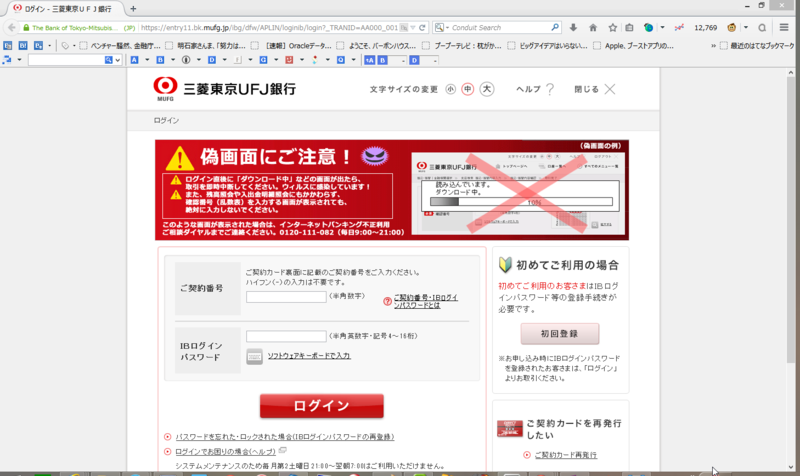Image resolution: width=800 pixels, height=476 pixels.
Task: Show more bookmarks with the » chevron
Action: point(713,46)
